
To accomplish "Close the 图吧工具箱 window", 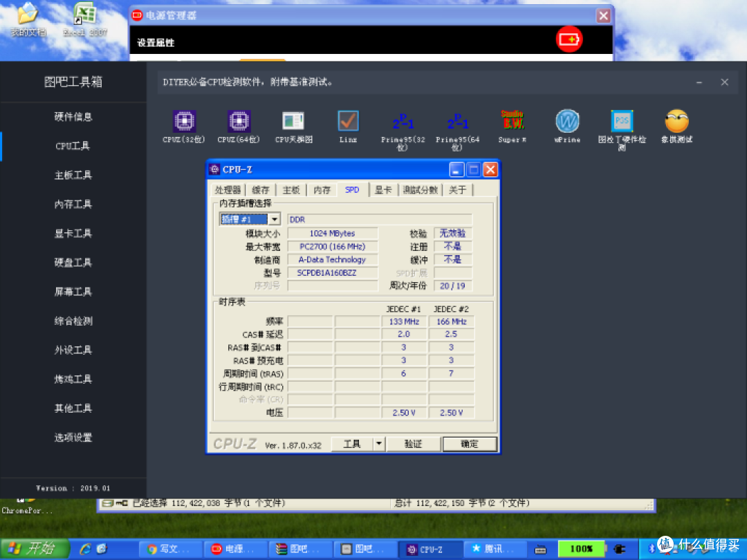I will (x=725, y=82).
